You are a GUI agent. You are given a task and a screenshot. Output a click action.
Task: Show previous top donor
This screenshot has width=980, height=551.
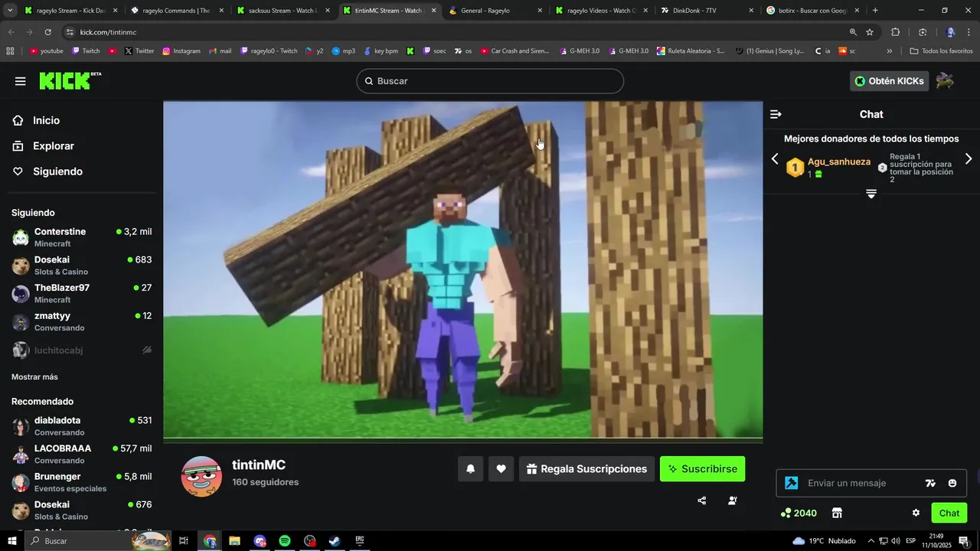point(775,159)
